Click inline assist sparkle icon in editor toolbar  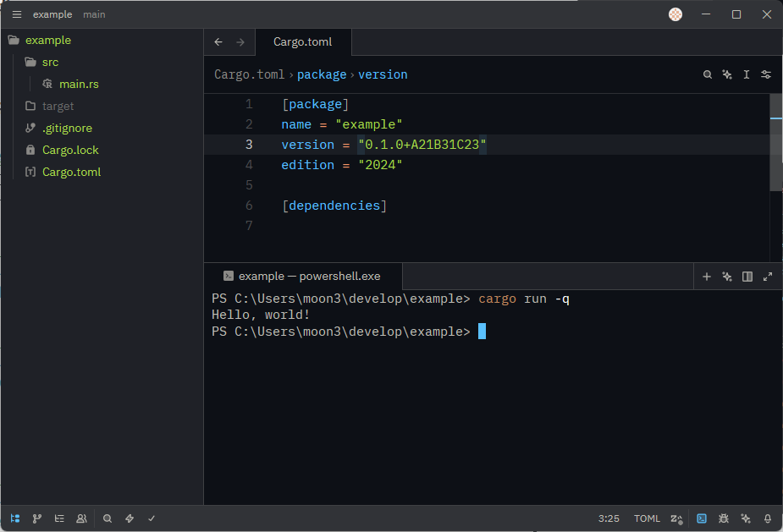pyautogui.click(x=727, y=74)
